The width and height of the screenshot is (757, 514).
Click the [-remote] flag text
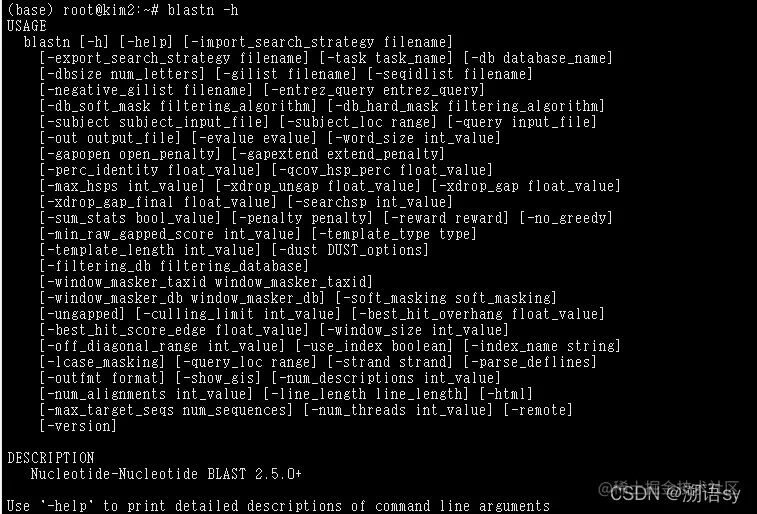tap(538, 410)
